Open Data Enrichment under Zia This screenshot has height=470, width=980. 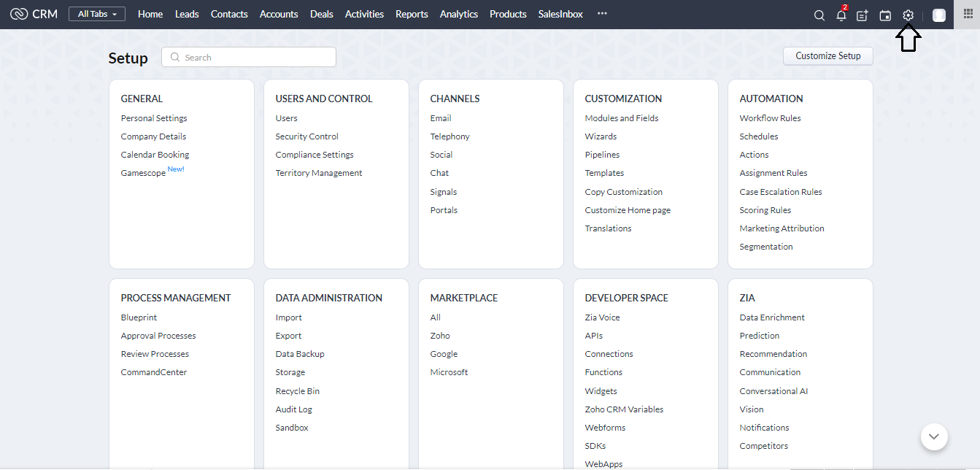pyautogui.click(x=772, y=317)
